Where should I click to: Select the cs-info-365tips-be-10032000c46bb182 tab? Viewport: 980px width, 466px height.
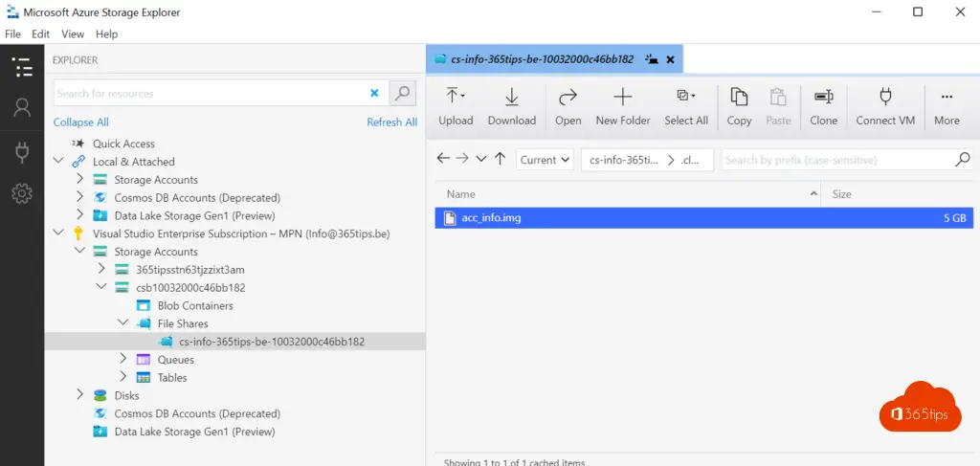[554, 59]
